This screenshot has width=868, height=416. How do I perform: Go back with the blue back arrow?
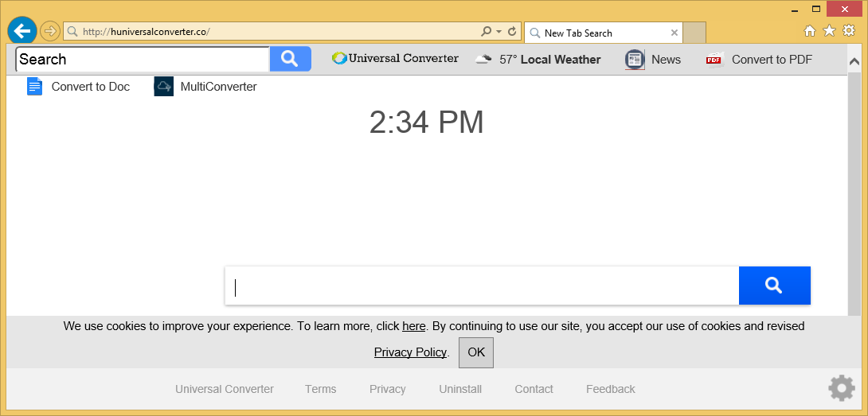pos(22,31)
